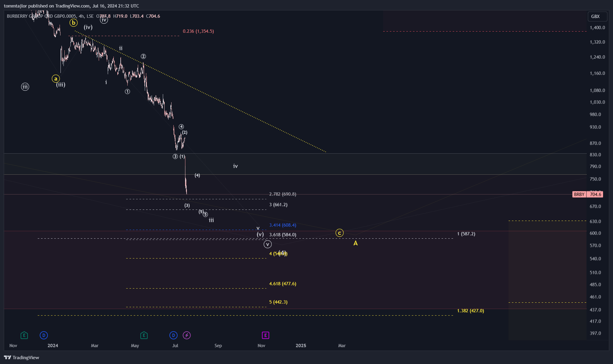Click the blue '3.414 (608.4)' Fibonacci label
The image size is (613, 364).
[x=283, y=225]
